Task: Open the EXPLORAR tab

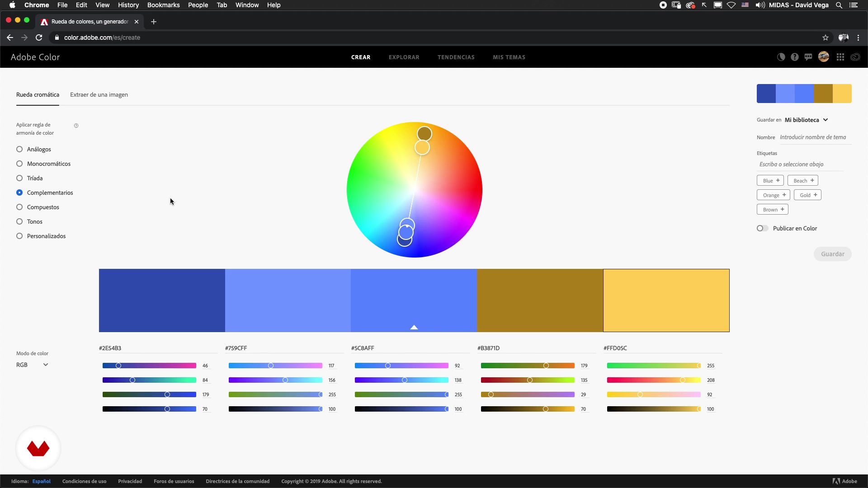Action: pos(404,57)
